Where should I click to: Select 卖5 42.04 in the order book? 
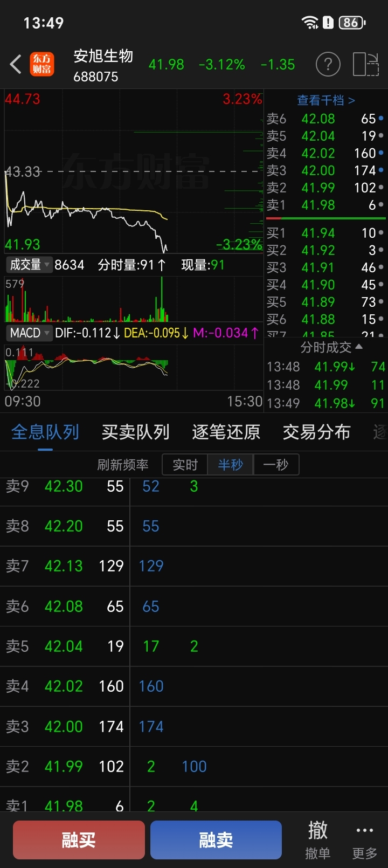tap(325, 136)
